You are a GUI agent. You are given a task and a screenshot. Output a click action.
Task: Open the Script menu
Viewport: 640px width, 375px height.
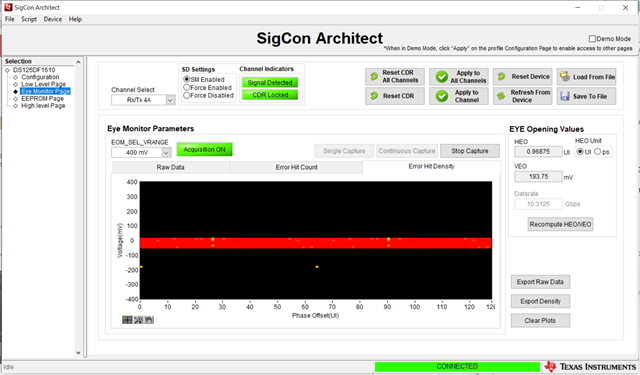pyautogui.click(x=29, y=19)
